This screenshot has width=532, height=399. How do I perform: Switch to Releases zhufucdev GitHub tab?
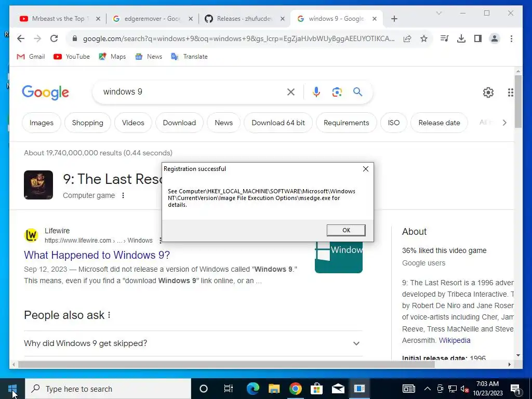244,19
